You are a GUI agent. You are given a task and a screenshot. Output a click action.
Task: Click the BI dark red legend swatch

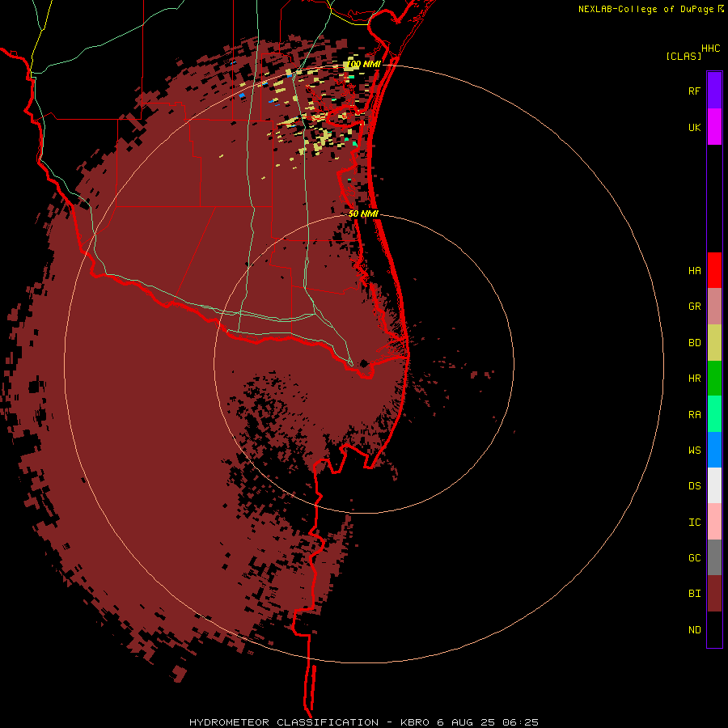point(714,594)
